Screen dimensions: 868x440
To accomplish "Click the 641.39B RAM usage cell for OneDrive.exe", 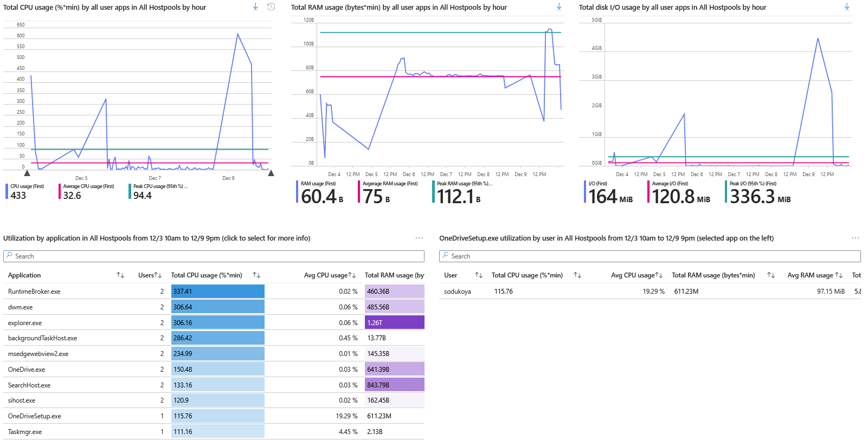I will click(x=395, y=370).
